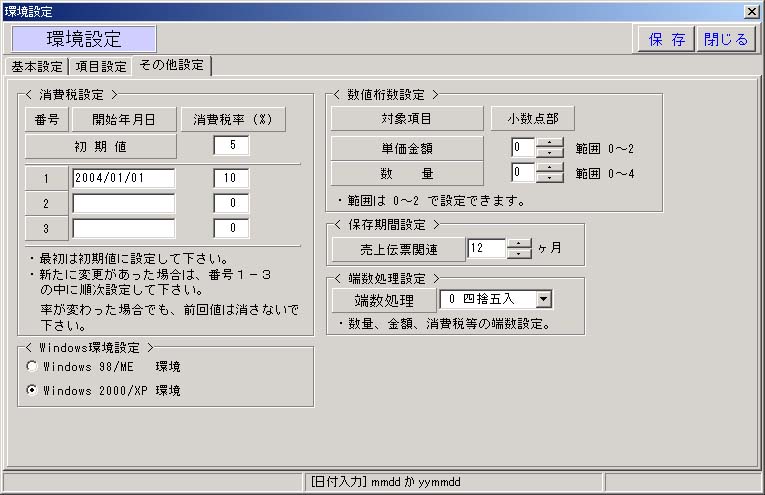Click the 単価金額 label button
The image size is (765, 495).
click(407, 148)
